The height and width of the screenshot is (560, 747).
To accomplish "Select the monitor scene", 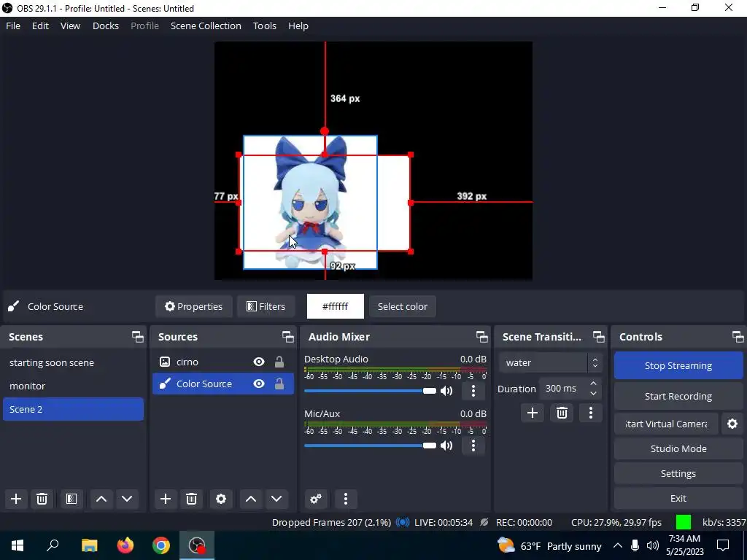I will (x=74, y=386).
